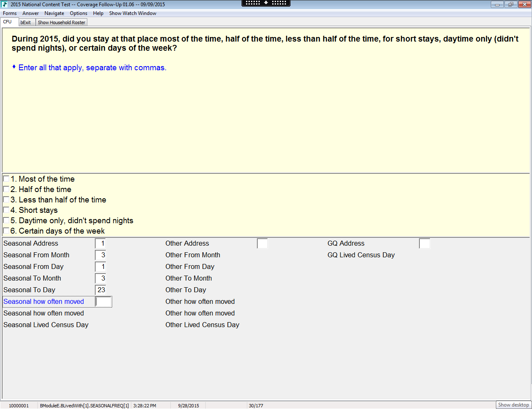Click the 'Other To Day' label
This screenshot has height=409, width=532.
(x=186, y=290)
